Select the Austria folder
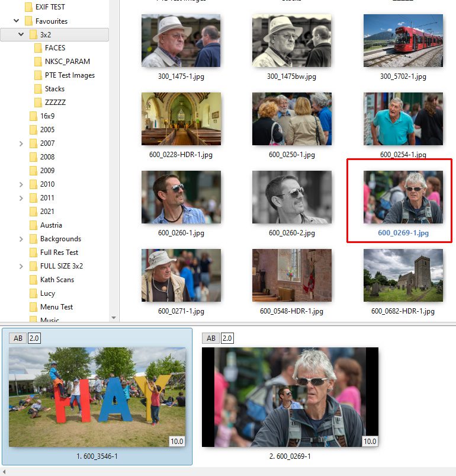The height and width of the screenshot is (476, 456). pyautogui.click(x=51, y=225)
